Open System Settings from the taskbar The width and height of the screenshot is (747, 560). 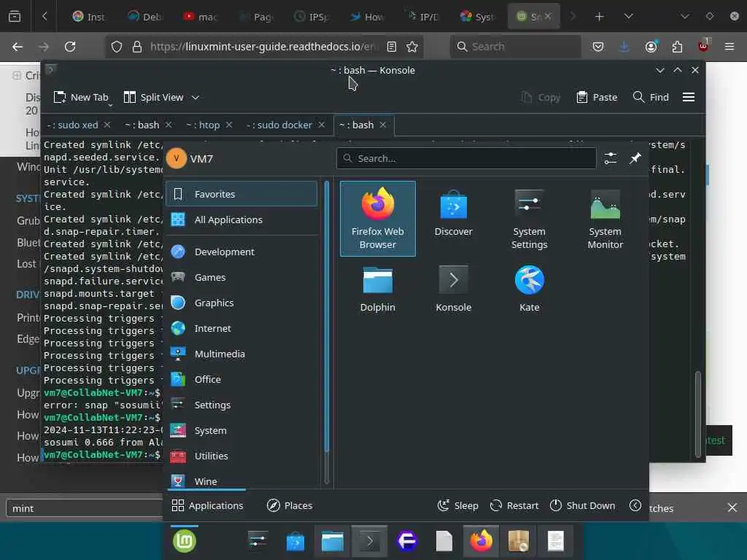pyautogui.click(x=258, y=542)
